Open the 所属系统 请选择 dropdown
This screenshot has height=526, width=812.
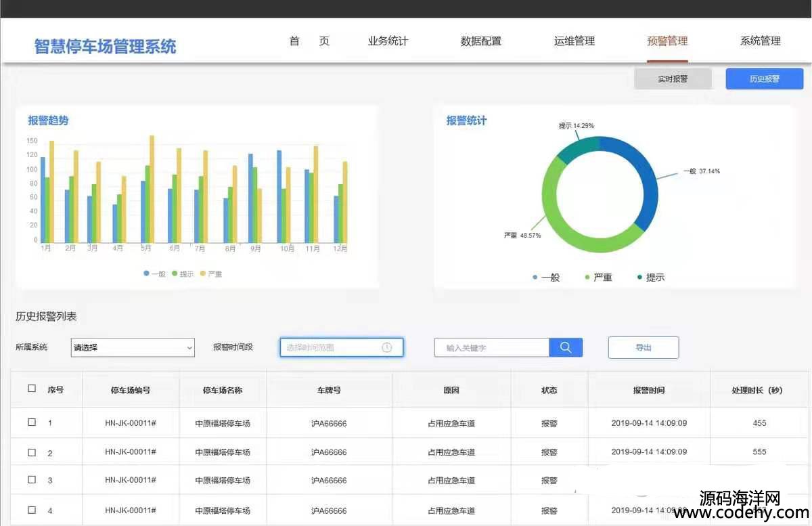pos(133,347)
